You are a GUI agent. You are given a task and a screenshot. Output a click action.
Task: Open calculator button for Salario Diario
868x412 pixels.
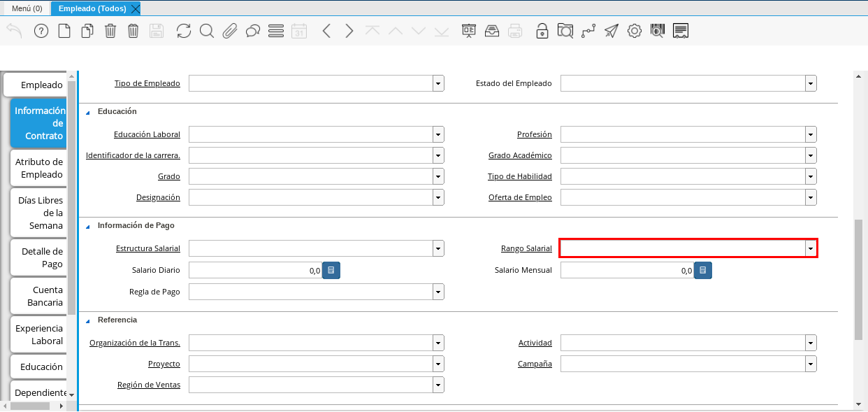[331, 270]
